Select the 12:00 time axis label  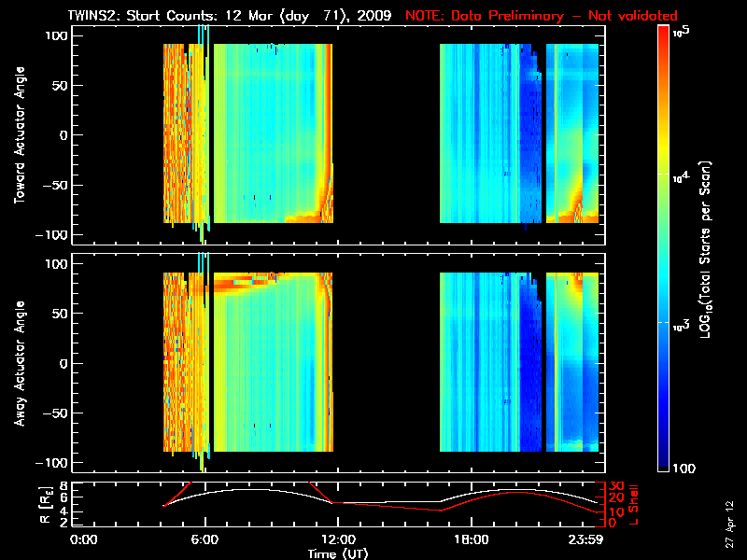click(337, 540)
